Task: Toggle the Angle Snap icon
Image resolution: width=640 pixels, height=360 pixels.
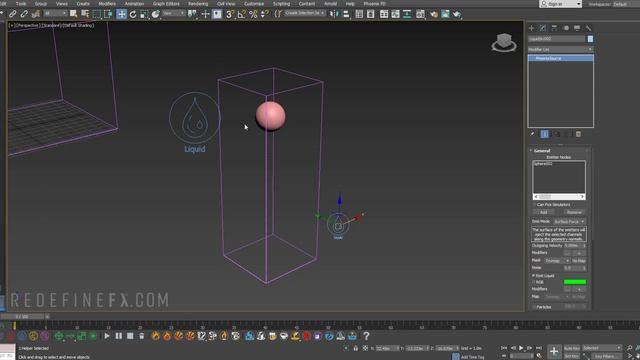Action: (242, 14)
